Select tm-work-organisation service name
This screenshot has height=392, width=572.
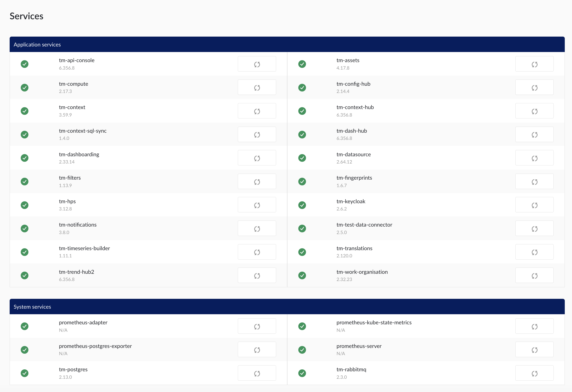click(362, 272)
